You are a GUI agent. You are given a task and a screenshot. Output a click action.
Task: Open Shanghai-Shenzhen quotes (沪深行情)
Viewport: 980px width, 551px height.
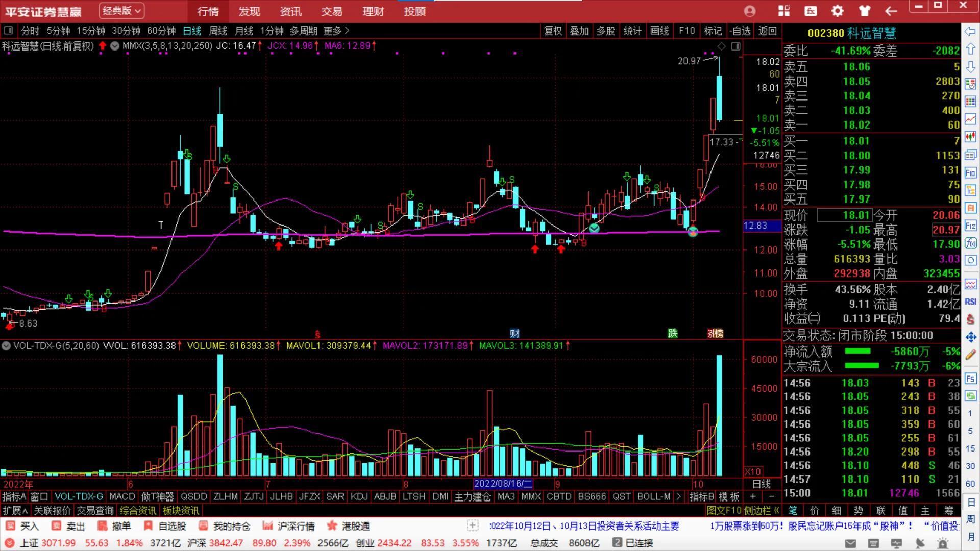click(x=288, y=526)
